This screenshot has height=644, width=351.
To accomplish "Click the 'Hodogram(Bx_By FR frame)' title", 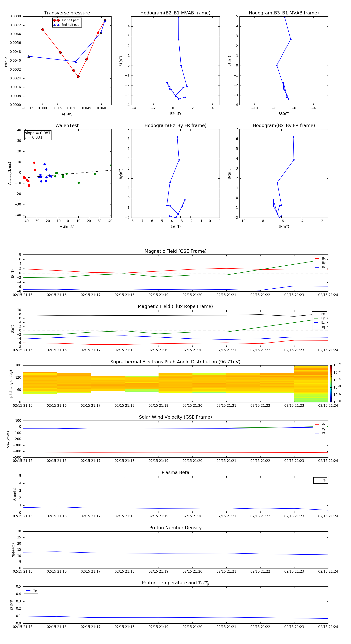I will [x=284, y=125].
